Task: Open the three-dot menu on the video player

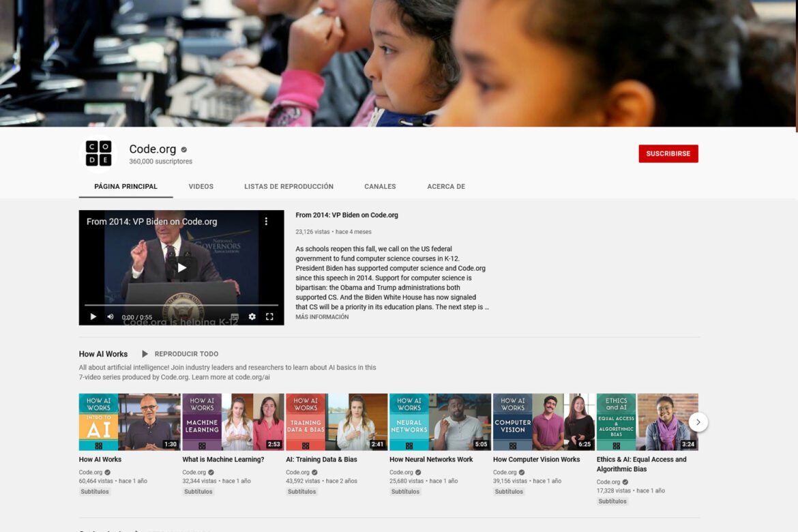Action: [x=266, y=222]
